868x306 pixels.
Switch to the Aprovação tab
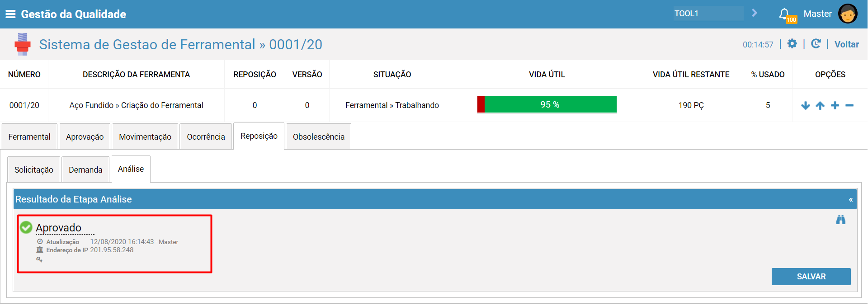coord(85,137)
